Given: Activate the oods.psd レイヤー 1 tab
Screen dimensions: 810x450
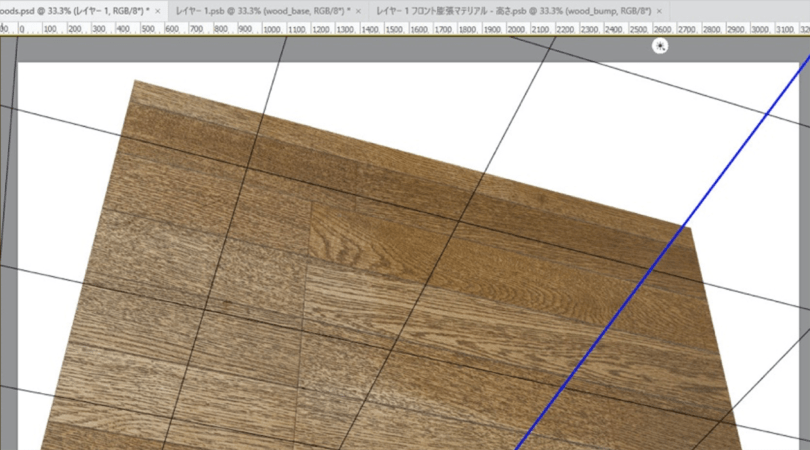Looking at the screenshot, I should (75, 9).
